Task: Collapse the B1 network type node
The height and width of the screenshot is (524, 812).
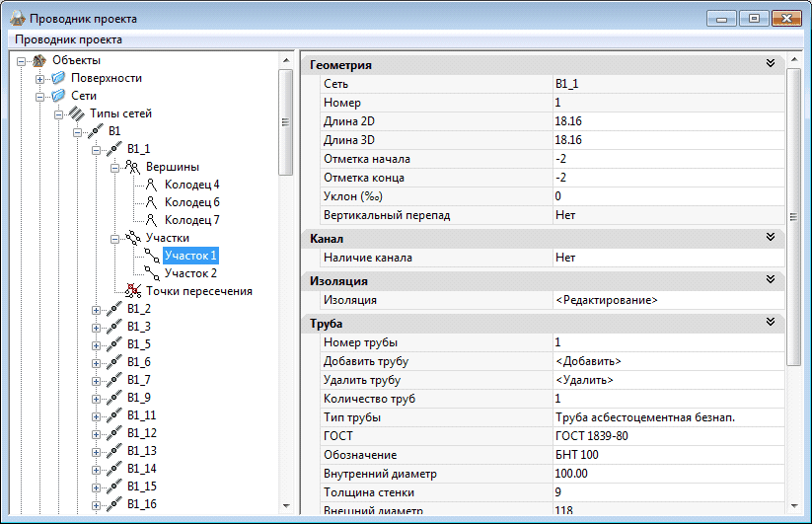Action: (x=77, y=132)
